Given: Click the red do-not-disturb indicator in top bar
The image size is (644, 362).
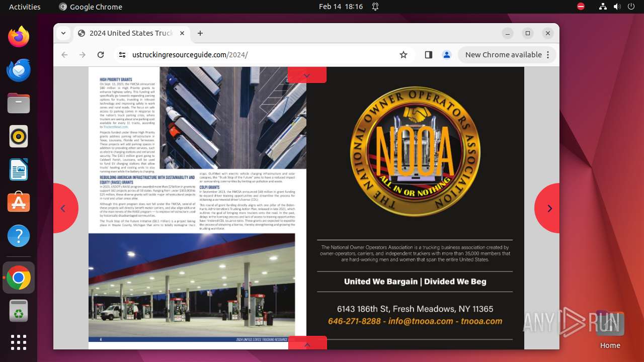Looking at the screenshot, I should (581, 7).
